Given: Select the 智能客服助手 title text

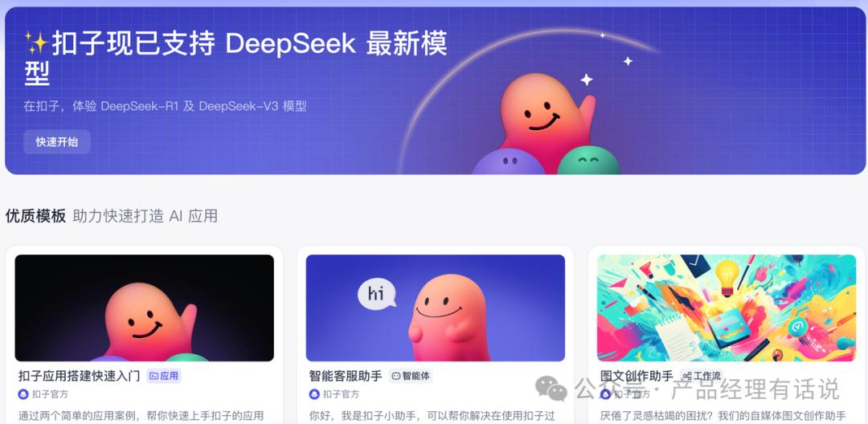Looking at the screenshot, I should [x=346, y=377].
